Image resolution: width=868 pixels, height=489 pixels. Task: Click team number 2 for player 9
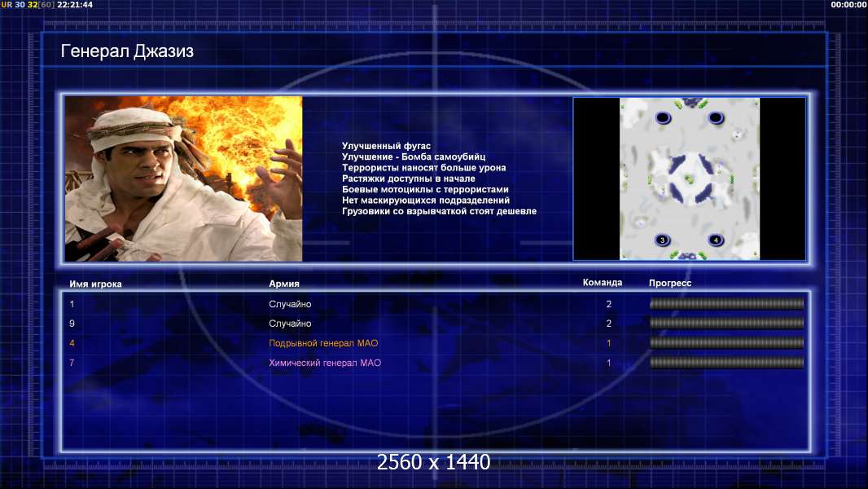click(x=609, y=324)
